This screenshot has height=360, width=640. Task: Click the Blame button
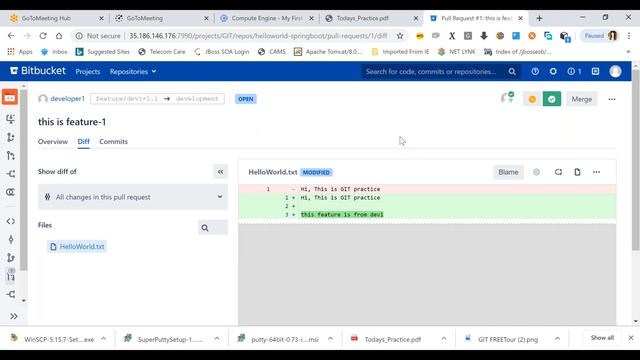[x=508, y=172]
